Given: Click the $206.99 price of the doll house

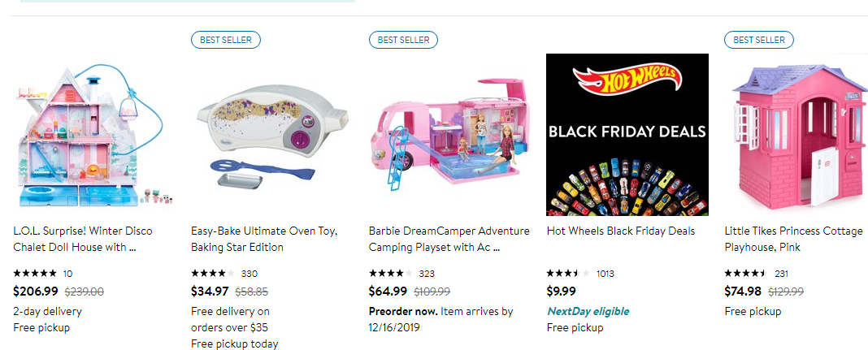Looking at the screenshot, I should (36, 291).
